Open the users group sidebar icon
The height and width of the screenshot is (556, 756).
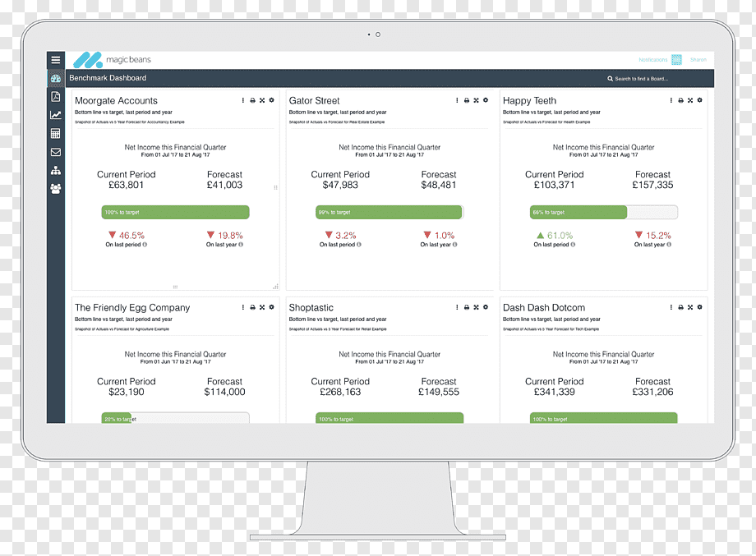pyautogui.click(x=56, y=189)
